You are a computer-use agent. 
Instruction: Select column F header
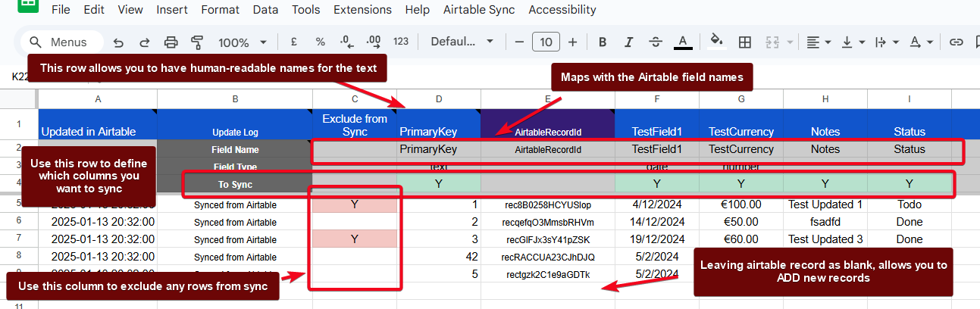(x=657, y=99)
